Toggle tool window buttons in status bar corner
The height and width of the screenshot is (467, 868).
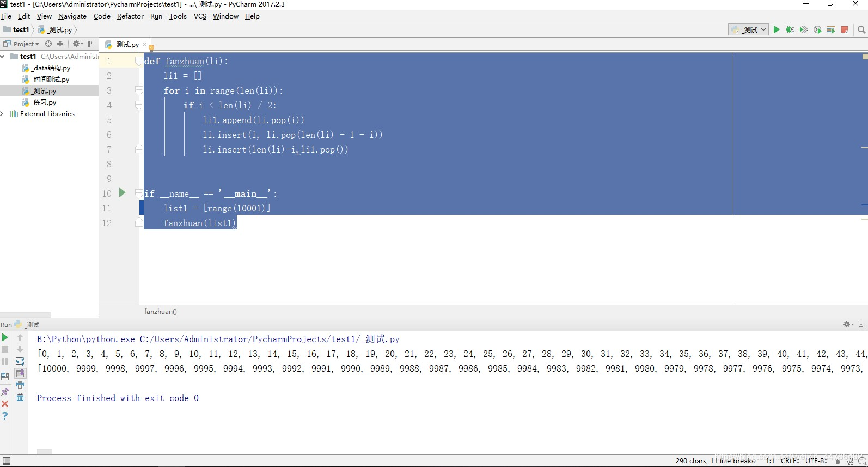coord(7,461)
